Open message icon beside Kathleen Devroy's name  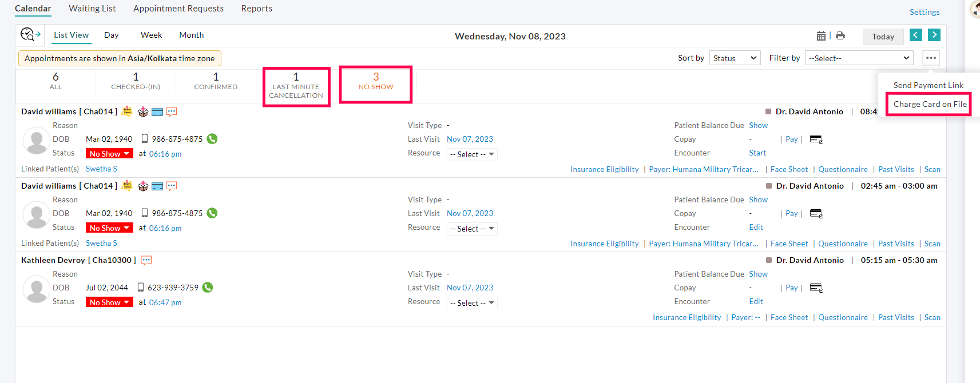click(146, 261)
